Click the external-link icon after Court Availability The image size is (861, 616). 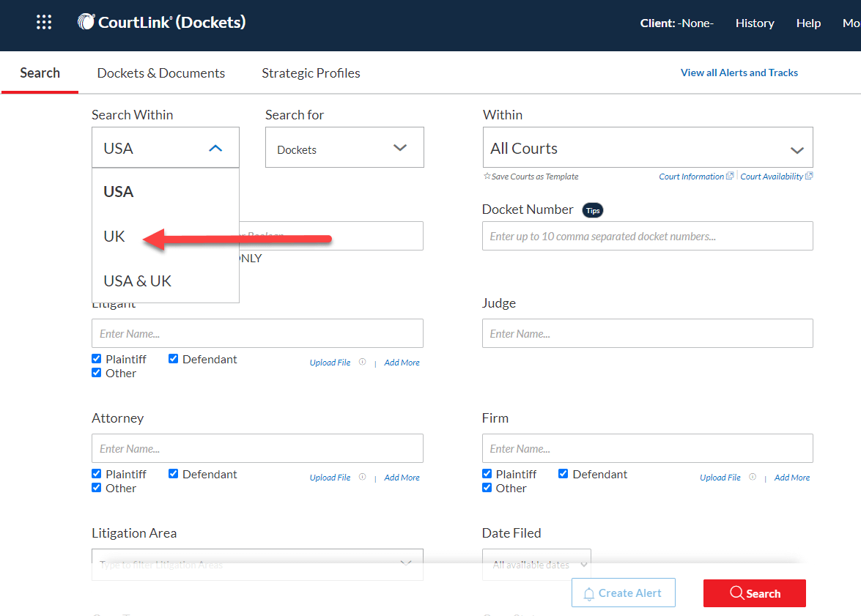click(x=809, y=177)
